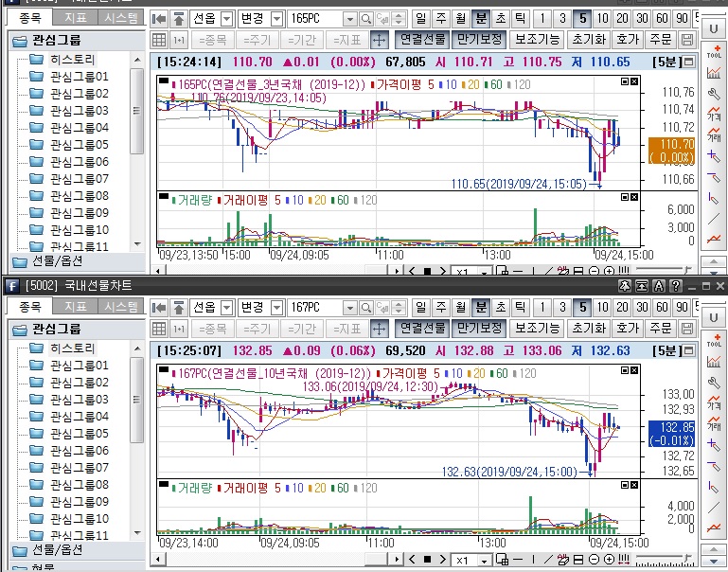This screenshot has width=728, height=572.
Task: Click 주문 order button in lower chart toolbar
Action: pyautogui.click(x=659, y=329)
